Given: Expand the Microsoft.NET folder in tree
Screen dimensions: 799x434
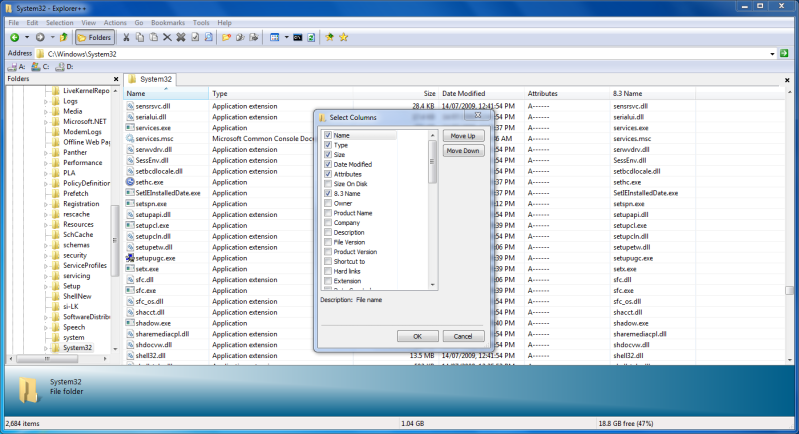Looking at the screenshot, I should point(44,120).
